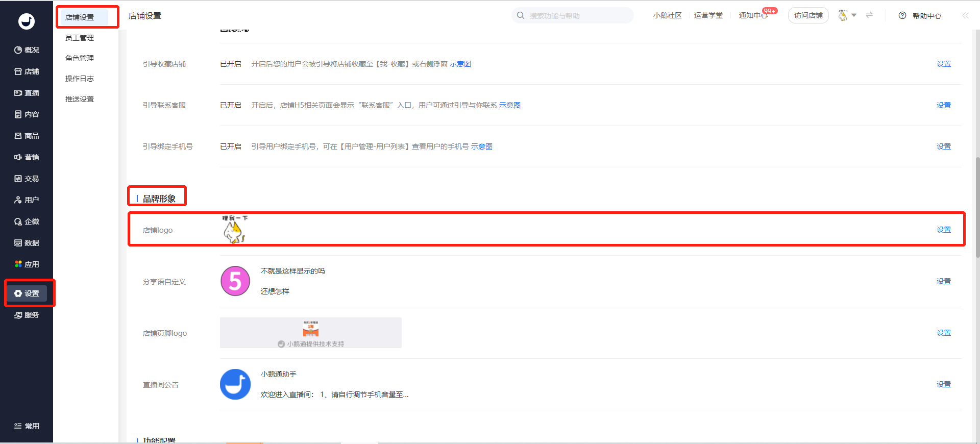This screenshot has width=980, height=444.
Task: Select the 操作日志 submenu item
Action: click(x=80, y=79)
